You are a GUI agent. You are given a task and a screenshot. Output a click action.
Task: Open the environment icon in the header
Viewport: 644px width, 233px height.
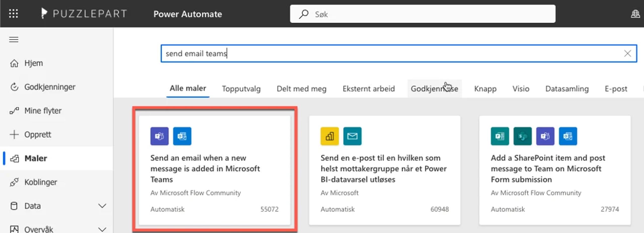(x=635, y=14)
